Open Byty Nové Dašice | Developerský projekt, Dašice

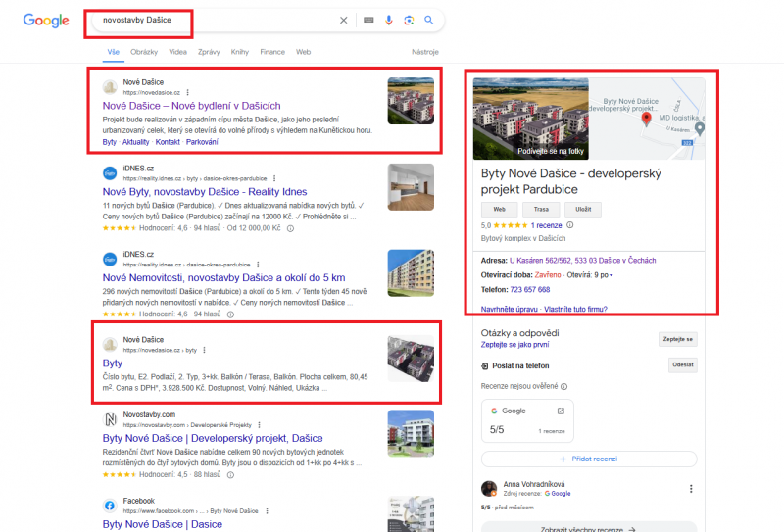(213, 438)
